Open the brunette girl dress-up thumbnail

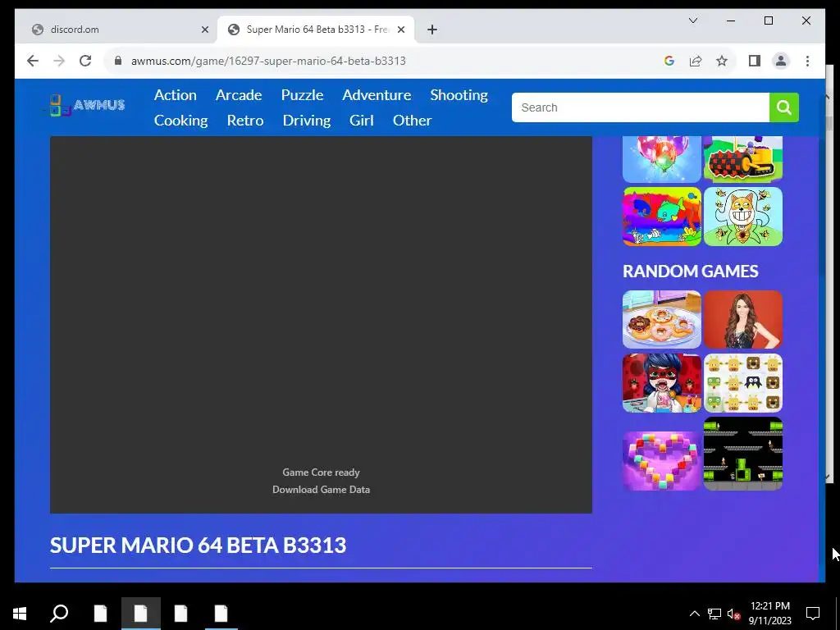[743, 320]
